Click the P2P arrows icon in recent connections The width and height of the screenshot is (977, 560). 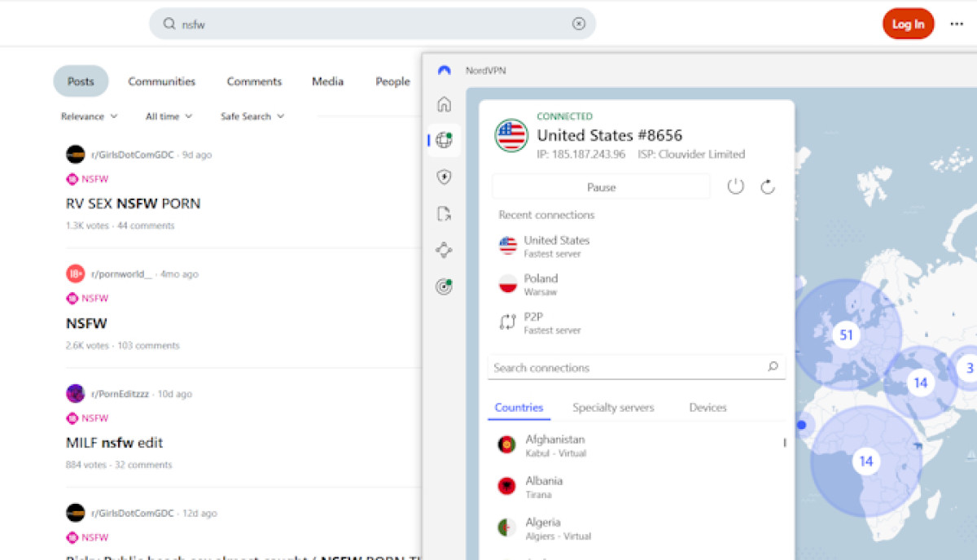508,322
